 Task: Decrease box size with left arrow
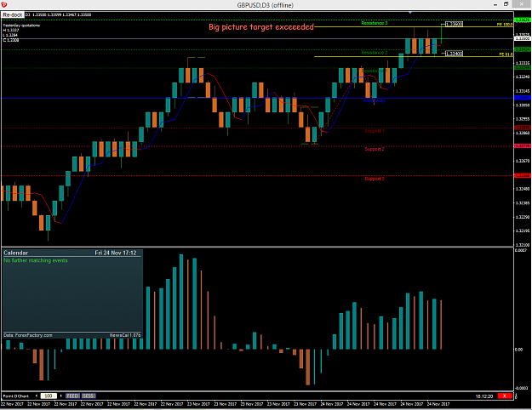point(37,396)
